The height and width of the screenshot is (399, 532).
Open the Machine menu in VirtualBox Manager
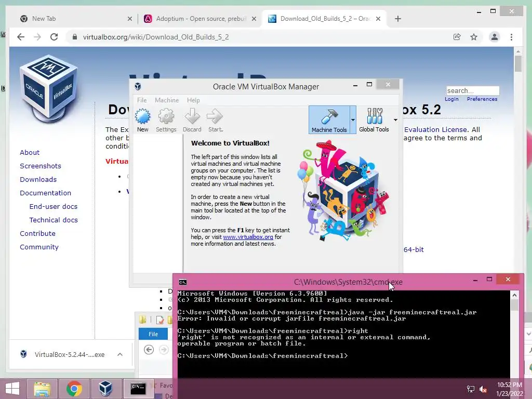tap(167, 100)
